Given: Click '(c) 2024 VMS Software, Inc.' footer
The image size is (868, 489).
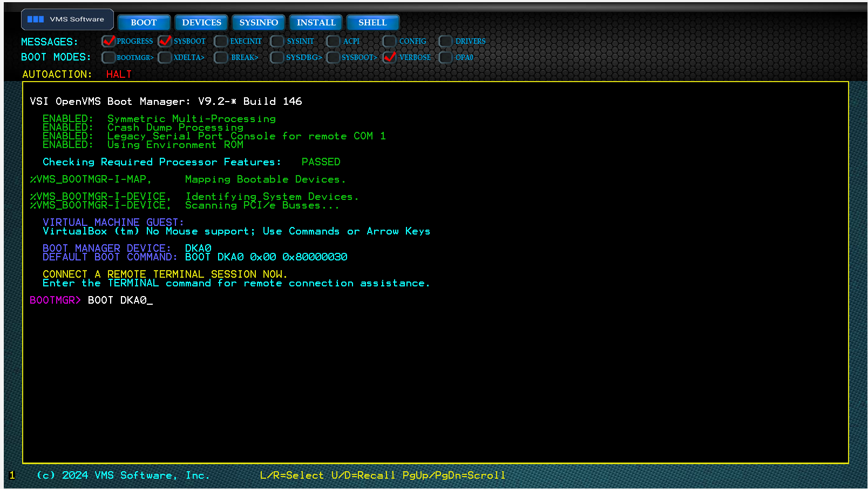Looking at the screenshot, I should [123, 475].
